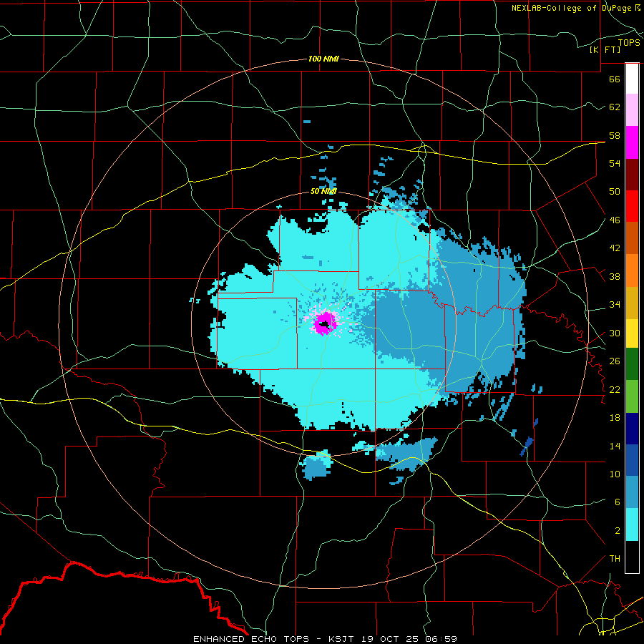Pick the light green legend swatch
Viewport: 644px width, 644px height.
click(x=632, y=396)
